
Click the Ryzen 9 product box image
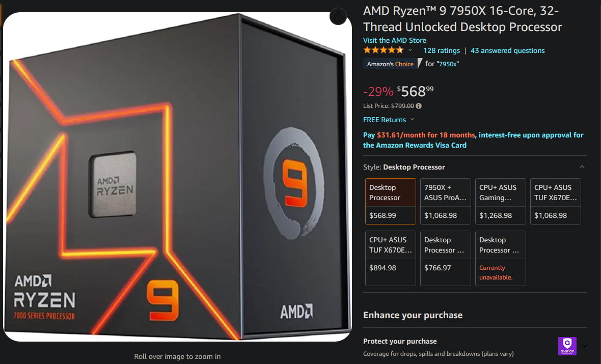[x=177, y=177]
